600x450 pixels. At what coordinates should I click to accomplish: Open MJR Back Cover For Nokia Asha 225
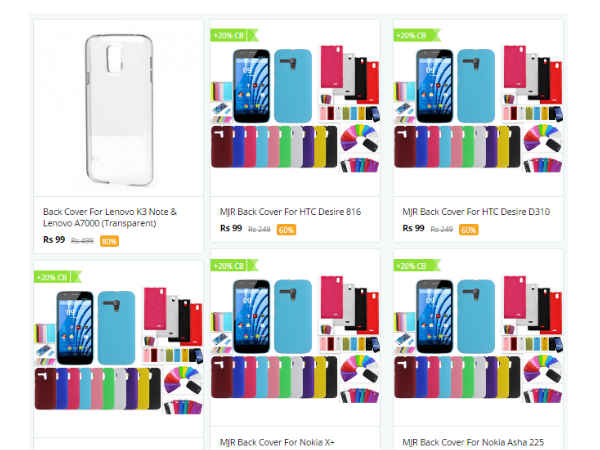click(473, 442)
